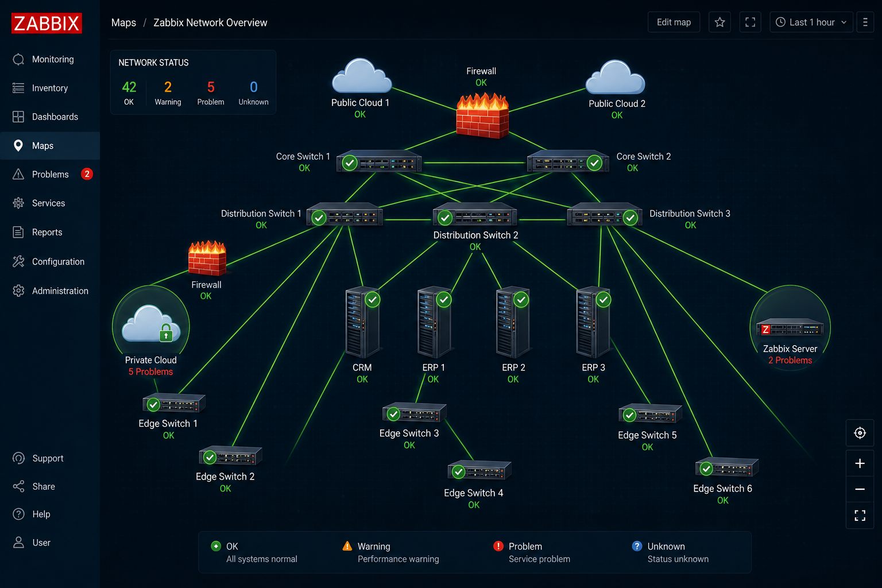Click the orange Warning legend icon
Image resolution: width=882 pixels, height=588 pixels.
(347, 546)
